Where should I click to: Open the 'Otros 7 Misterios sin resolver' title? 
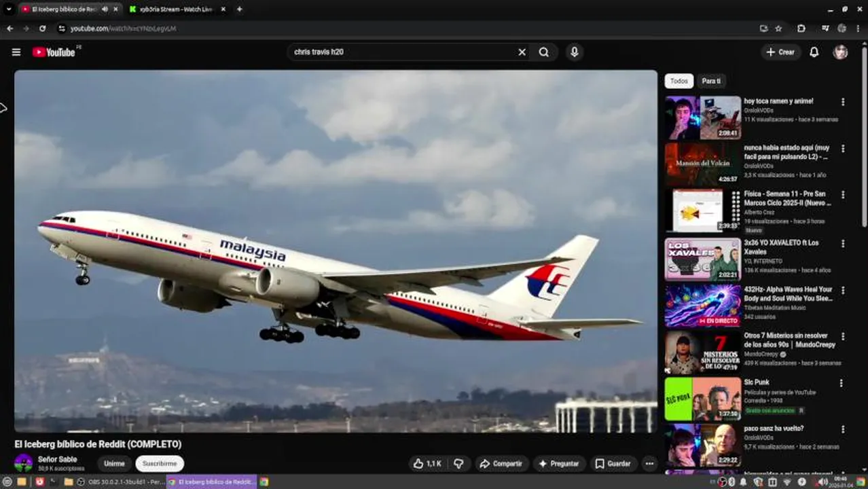(x=789, y=340)
